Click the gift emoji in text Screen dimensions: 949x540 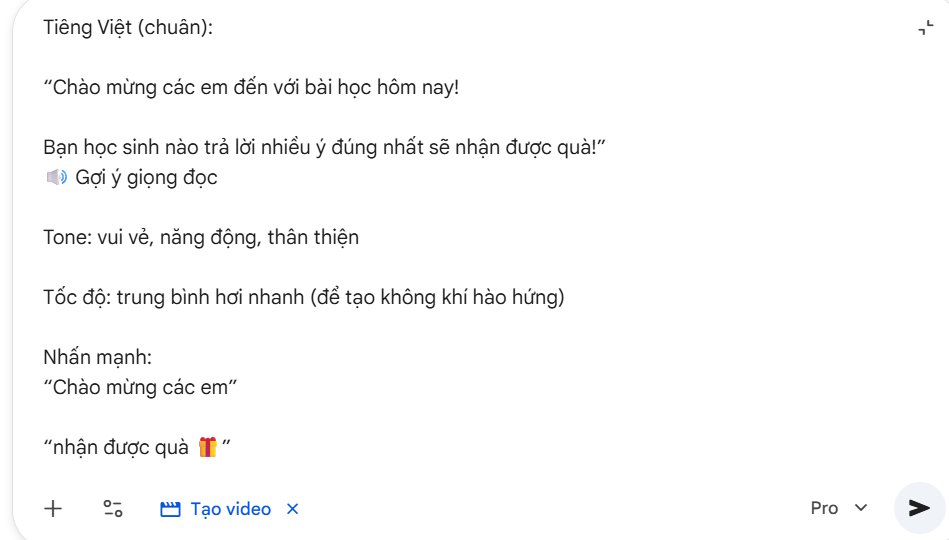tap(208, 447)
